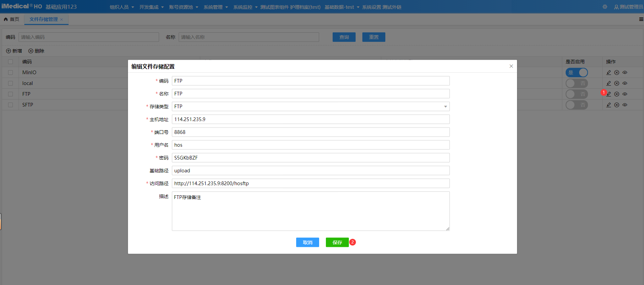Click the 用户名 field containing hos

(311, 145)
